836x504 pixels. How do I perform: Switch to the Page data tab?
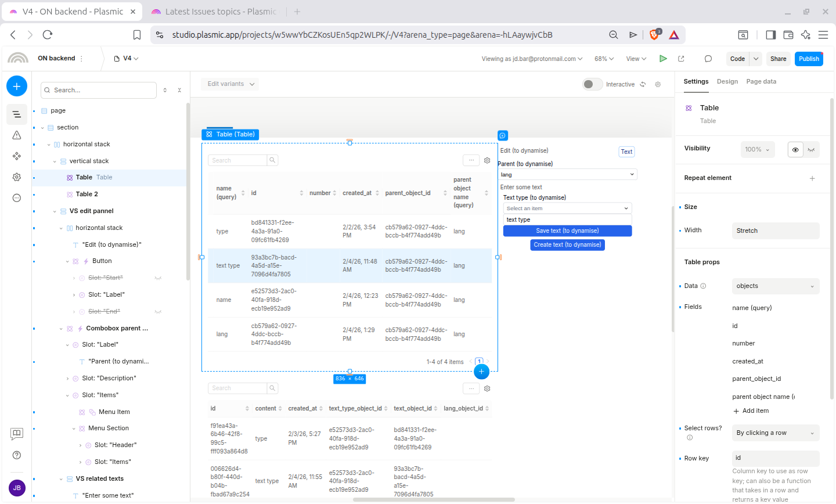761,82
